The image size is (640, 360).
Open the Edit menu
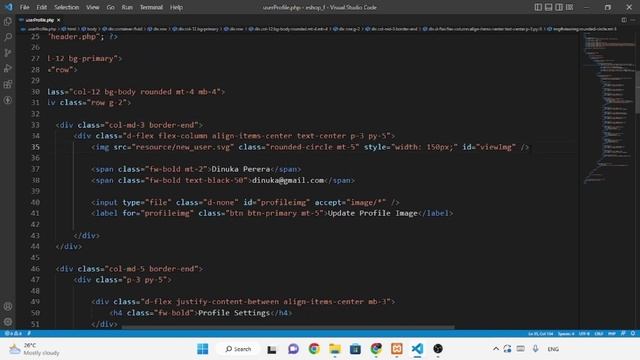(42, 7)
